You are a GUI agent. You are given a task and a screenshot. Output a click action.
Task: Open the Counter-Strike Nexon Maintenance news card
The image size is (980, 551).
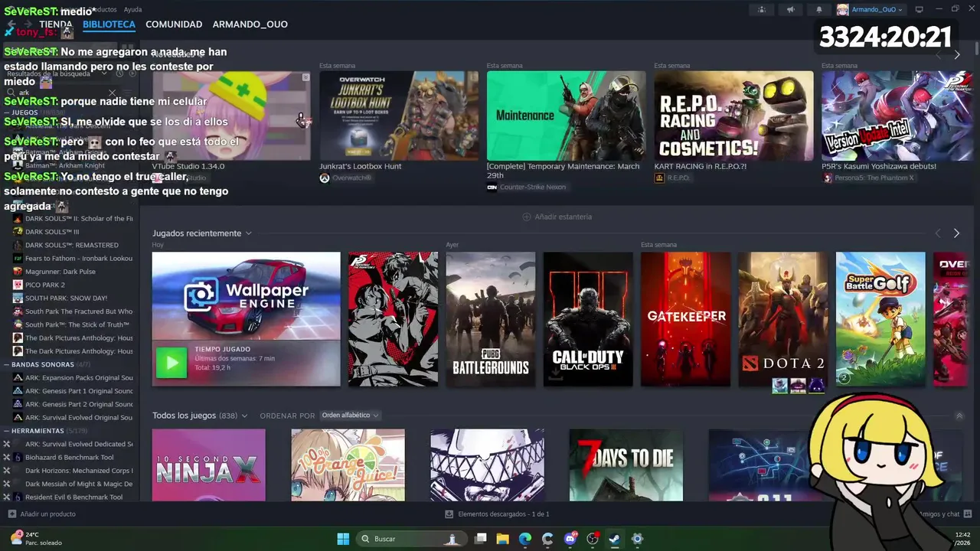(566, 116)
